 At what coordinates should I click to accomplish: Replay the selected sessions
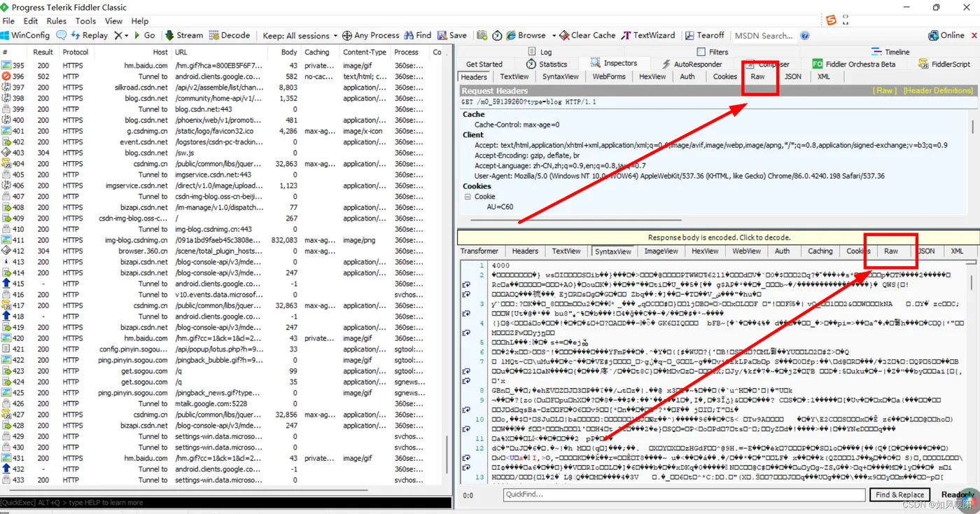[89, 35]
